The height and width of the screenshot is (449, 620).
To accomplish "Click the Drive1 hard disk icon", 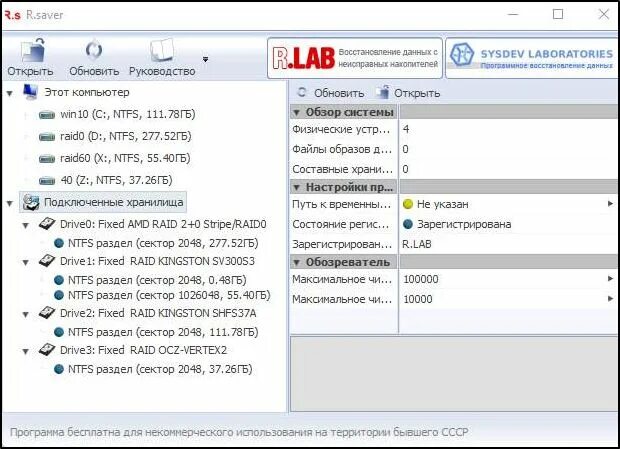I will point(47,261).
